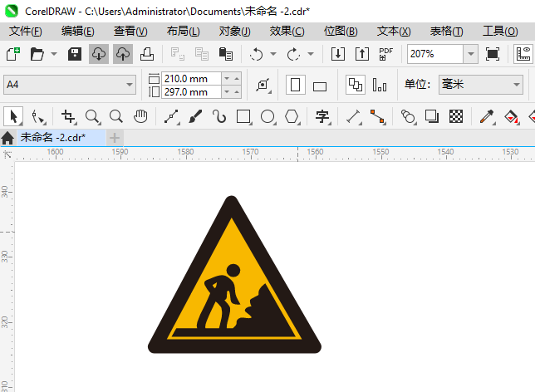
Task: Select the Smart Drawing curve tool
Action: (x=219, y=116)
